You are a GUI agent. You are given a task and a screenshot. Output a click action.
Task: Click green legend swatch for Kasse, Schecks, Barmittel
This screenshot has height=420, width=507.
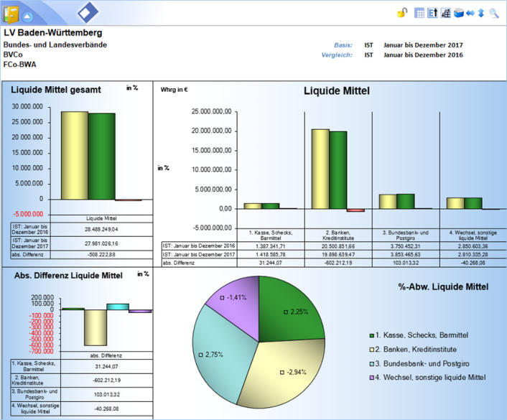(371, 335)
